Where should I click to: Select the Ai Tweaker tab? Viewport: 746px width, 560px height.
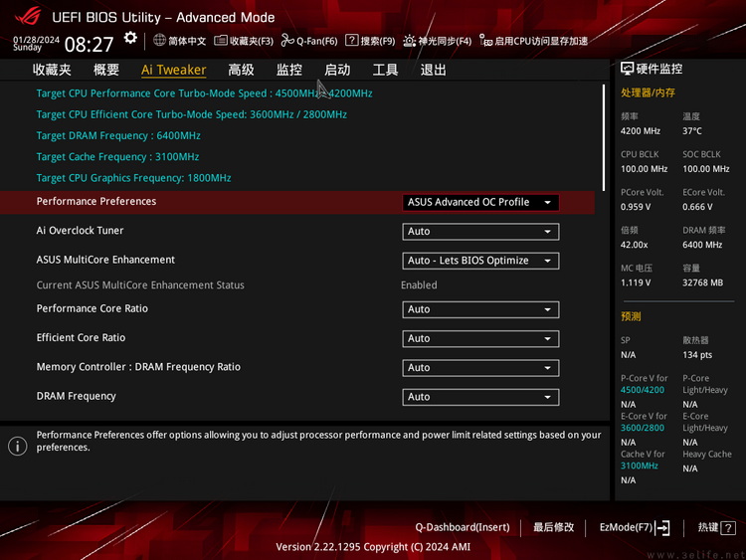pyautogui.click(x=174, y=70)
